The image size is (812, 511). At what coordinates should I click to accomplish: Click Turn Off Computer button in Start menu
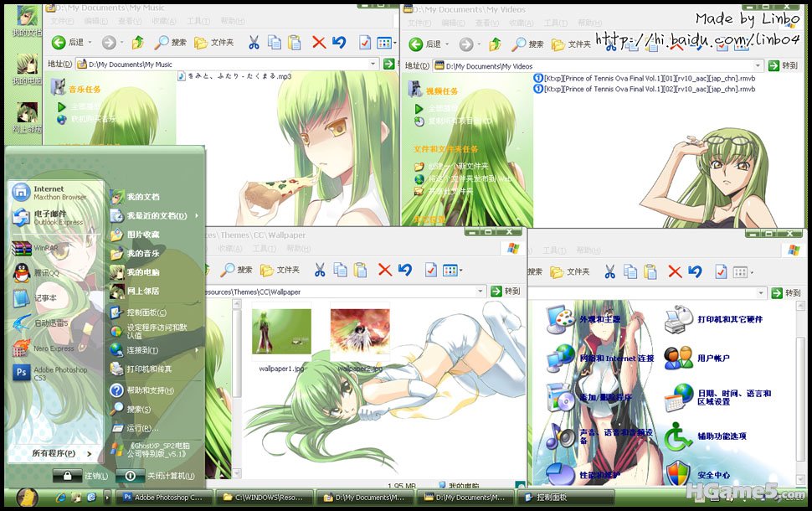click(x=161, y=476)
